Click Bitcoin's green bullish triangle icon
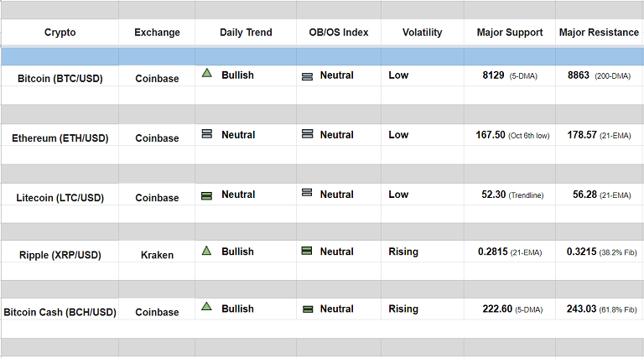The height and width of the screenshot is (358, 644). [206, 73]
